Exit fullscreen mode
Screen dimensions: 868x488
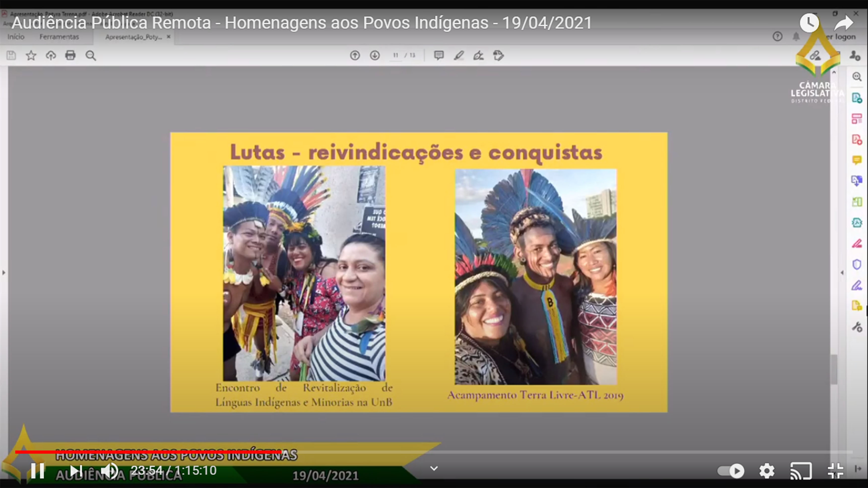[836, 470]
